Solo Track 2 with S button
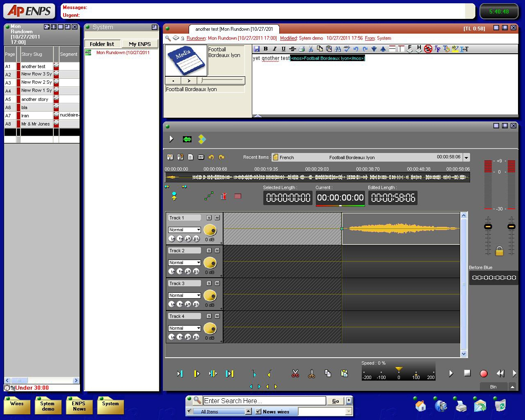The height and width of the screenshot is (420, 525). point(209,251)
